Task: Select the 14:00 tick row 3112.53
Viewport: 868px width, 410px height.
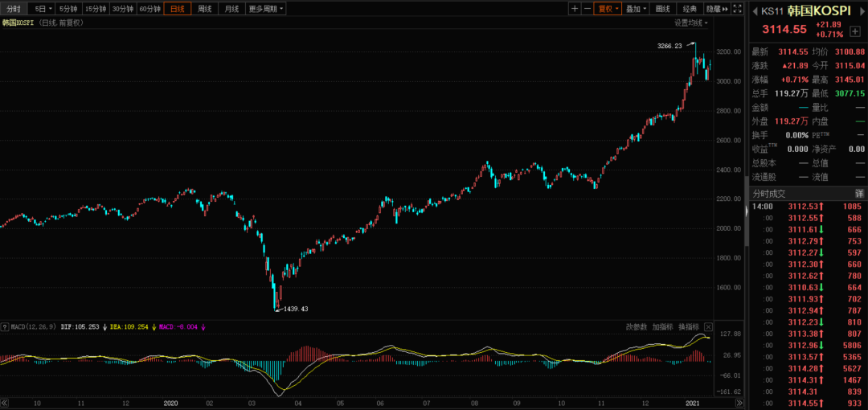Action: coord(808,206)
